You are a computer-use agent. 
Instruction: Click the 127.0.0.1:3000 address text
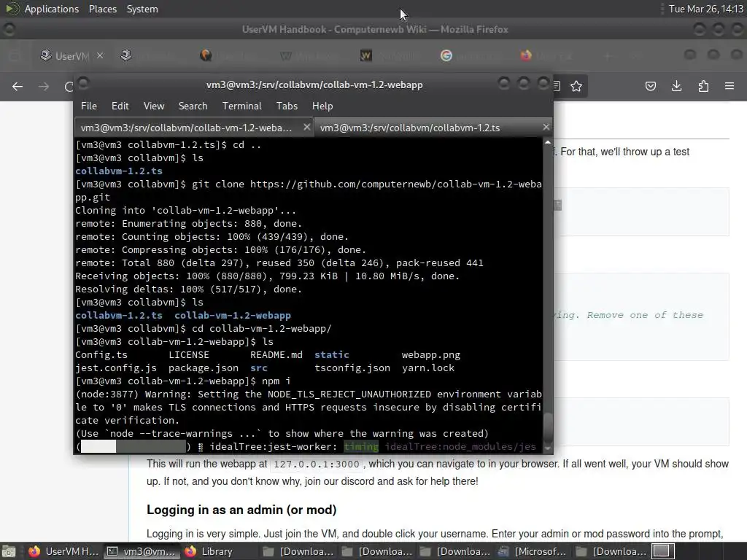point(317,464)
